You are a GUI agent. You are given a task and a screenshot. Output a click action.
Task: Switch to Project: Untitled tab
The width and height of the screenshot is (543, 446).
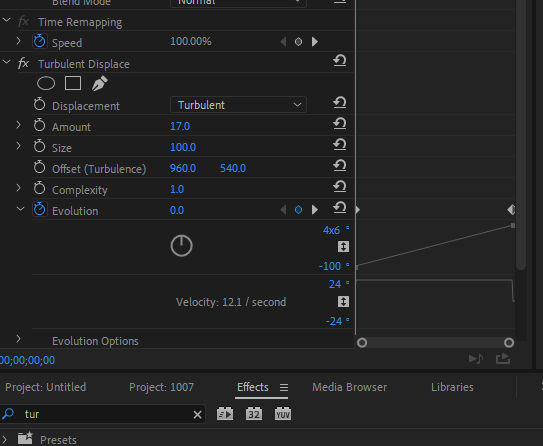pyautogui.click(x=46, y=387)
